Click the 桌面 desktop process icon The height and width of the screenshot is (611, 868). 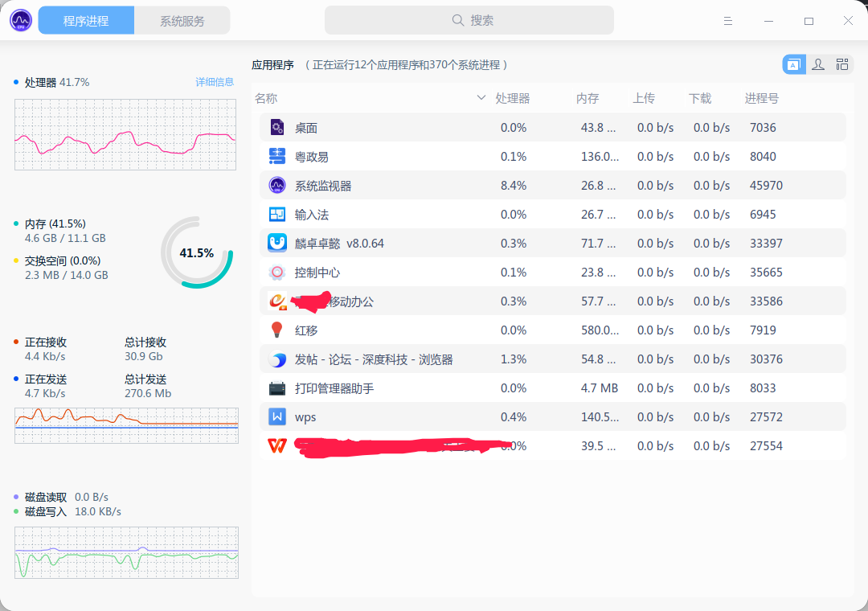[276, 127]
